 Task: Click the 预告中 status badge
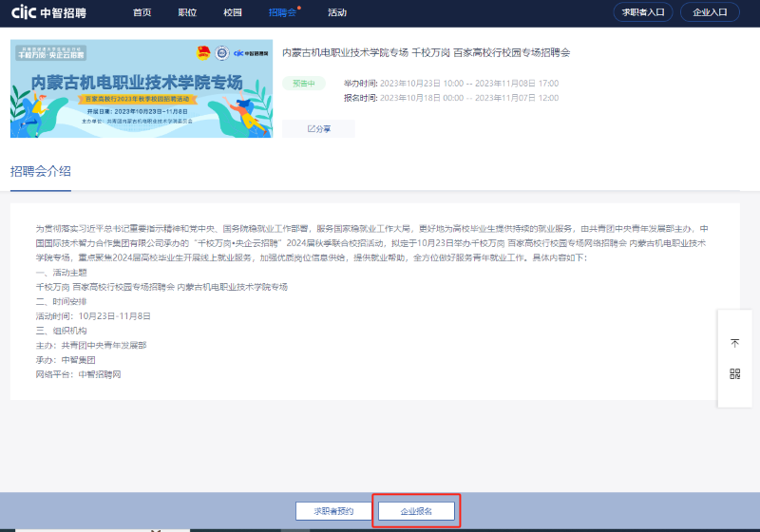coord(304,84)
